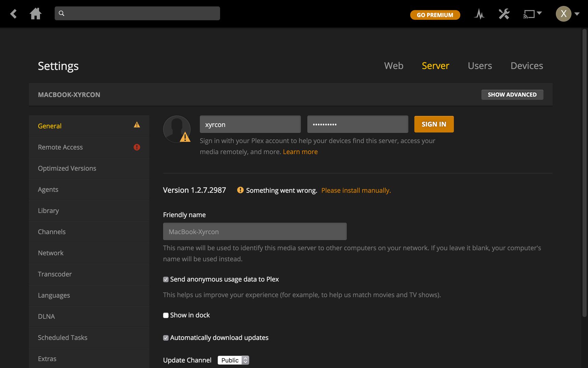Open the cast player icon
This screenshot has height=368, width=588.
[x=529, y=14]
